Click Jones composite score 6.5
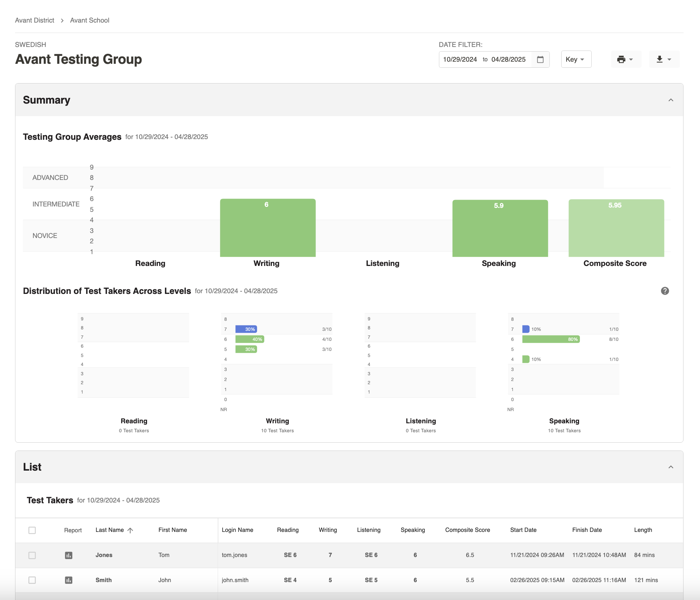 coord(470,555)
